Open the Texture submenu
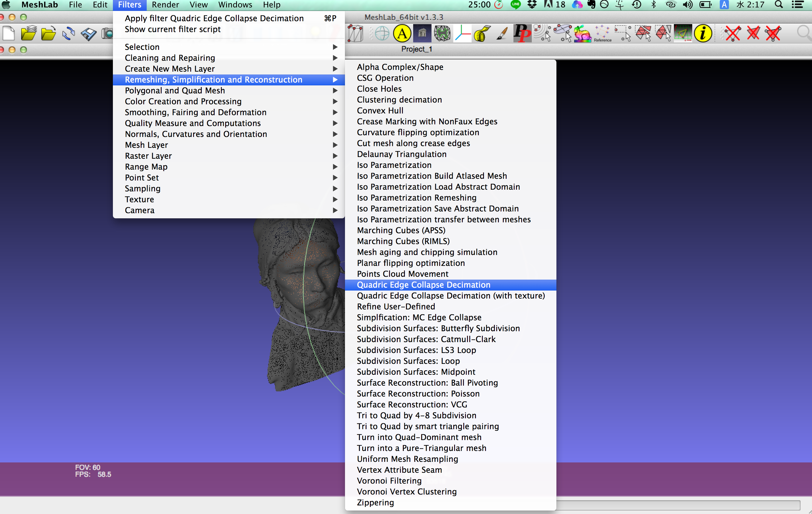Screen dimensions: 812x514 pyautogui.click(x=229, y=199)
